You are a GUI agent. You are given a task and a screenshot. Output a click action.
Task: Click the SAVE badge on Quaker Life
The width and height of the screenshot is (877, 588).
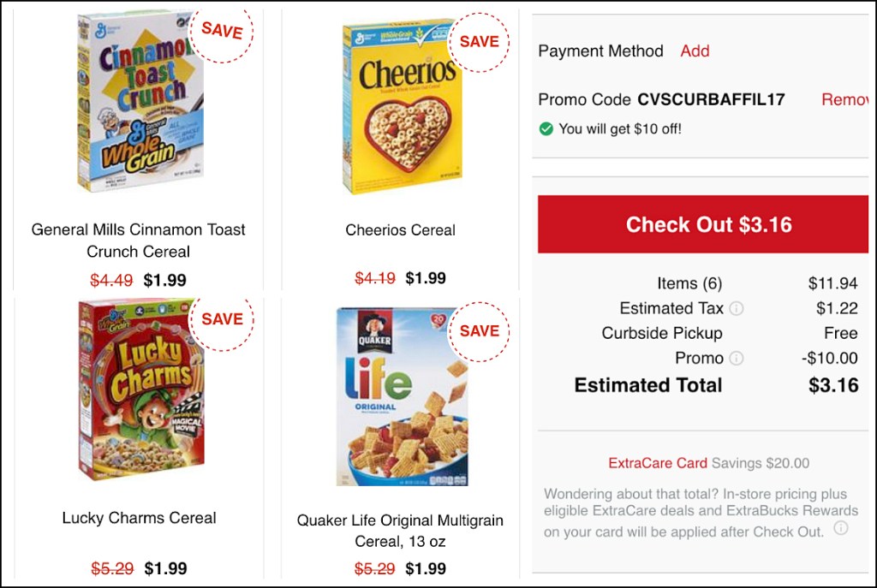pos(479,331)
